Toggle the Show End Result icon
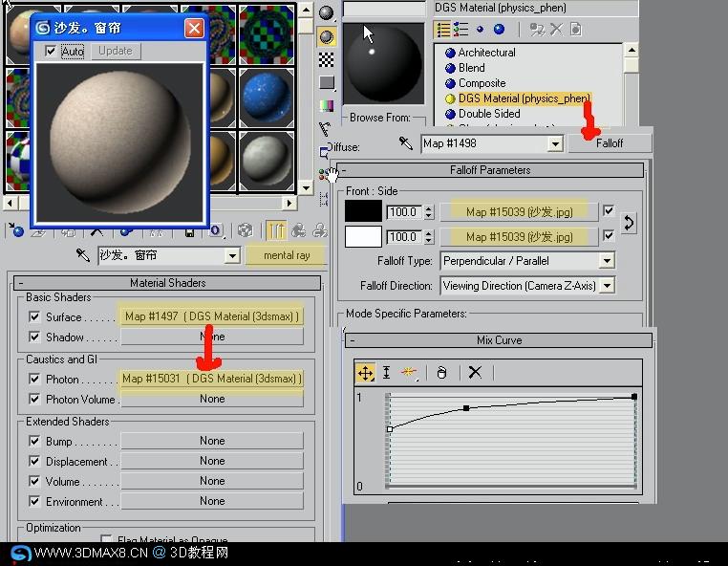Image resolution: width=728 pixels, height=566 pixels. click(x=276, y=230)
